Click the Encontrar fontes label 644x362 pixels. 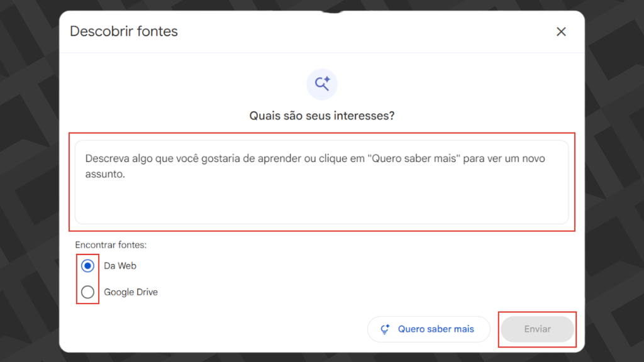pos(111,244)
